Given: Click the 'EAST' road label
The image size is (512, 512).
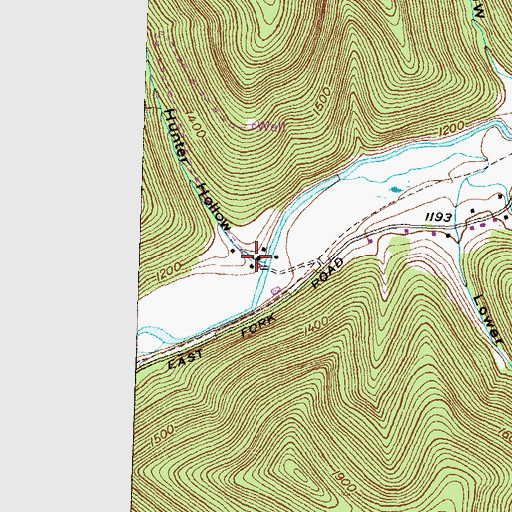Looking at the screenshot, I should [185, 359].
